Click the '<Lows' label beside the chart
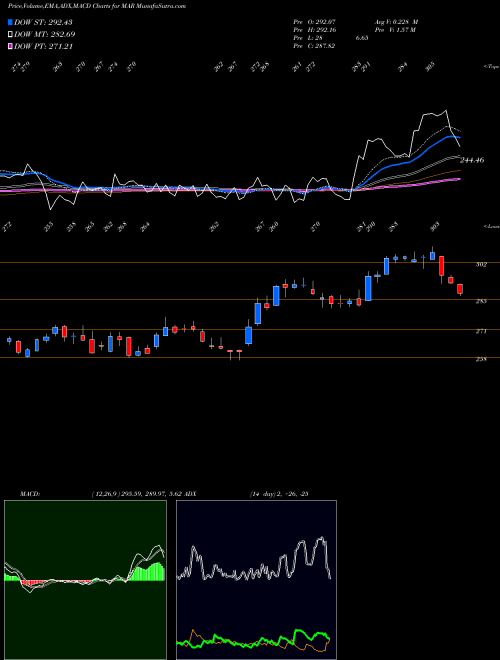Screen dimensions: 500x660 492,226
